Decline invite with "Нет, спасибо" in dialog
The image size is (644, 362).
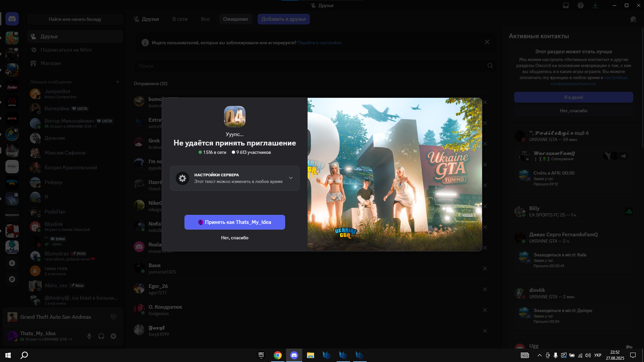tap(235, 238)
